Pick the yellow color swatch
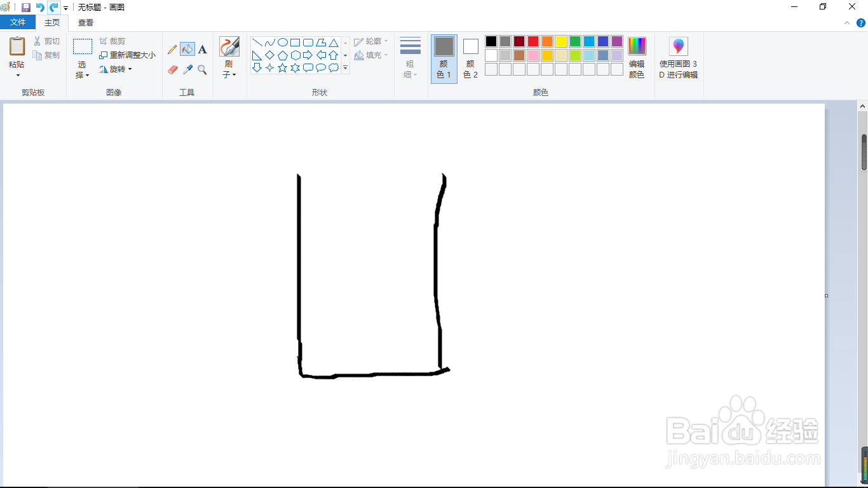The width and height of the screenshot is (868, 488). pyautogui.click(x=561, y=41)
